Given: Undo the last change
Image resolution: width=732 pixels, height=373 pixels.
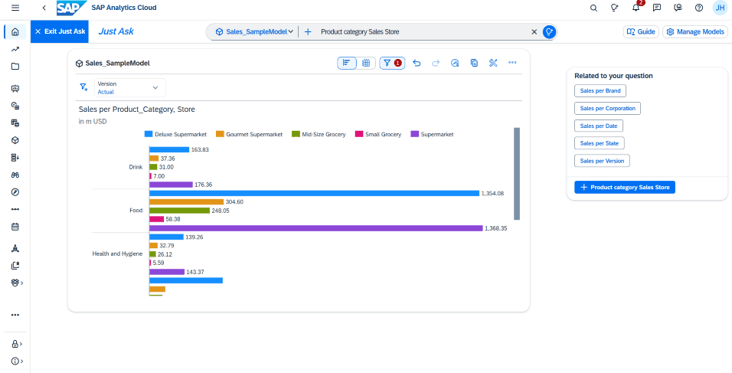Looking at the screenshot, I should click(x=417, y=63).
